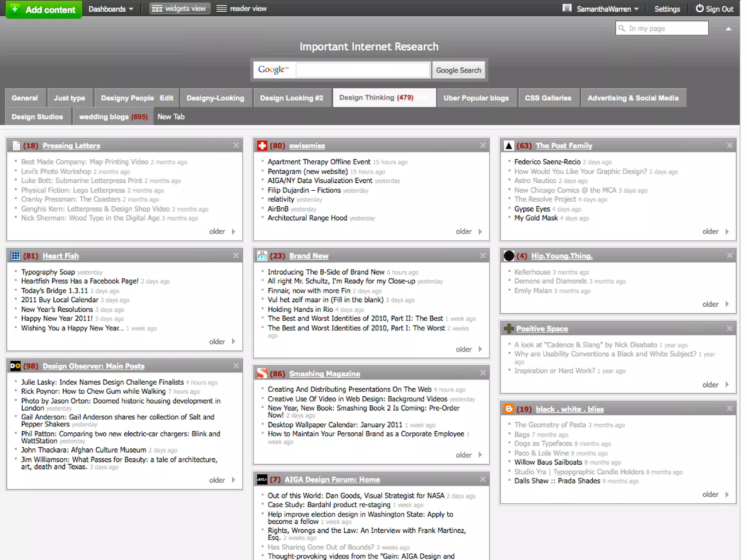This screenshot has width=747, height=560.
Task: Show older posts in Pressing Letters widget
Action: coord(222,232)
